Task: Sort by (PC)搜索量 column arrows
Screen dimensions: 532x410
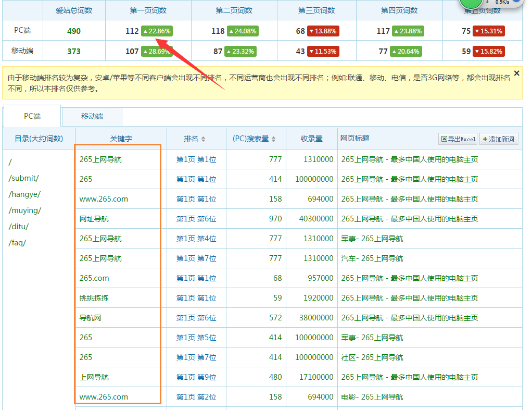Action: coord(273,139)
